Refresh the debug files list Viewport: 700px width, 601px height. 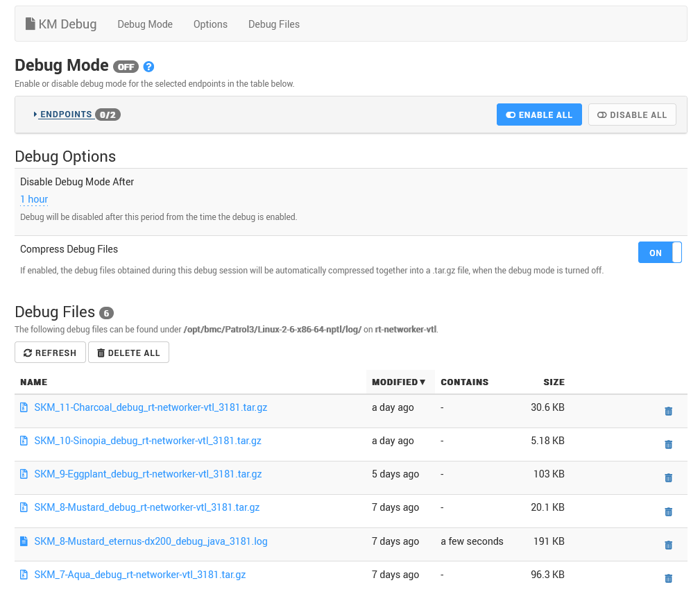50,353
